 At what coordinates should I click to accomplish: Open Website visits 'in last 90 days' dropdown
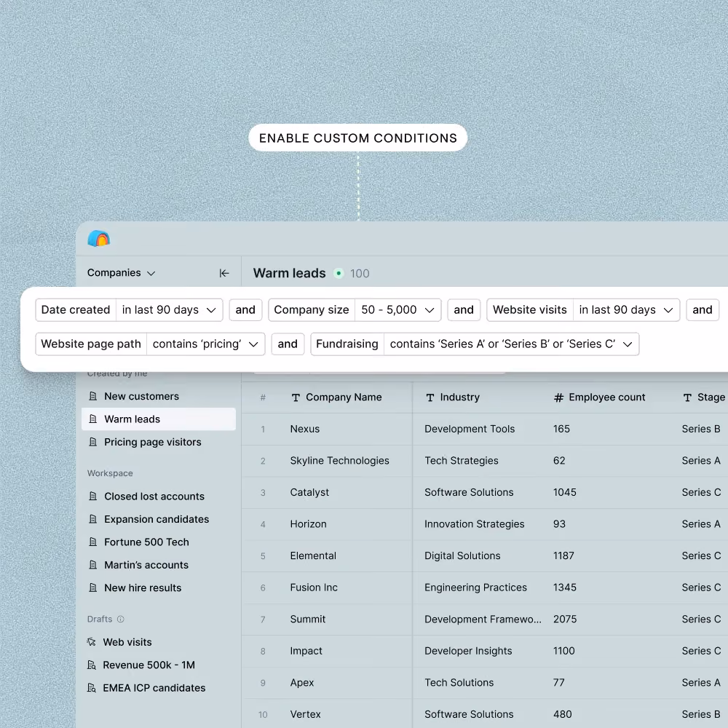click(x=626, y=309)
